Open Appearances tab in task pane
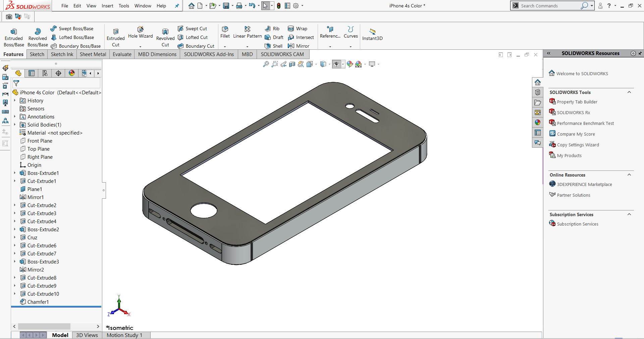This screenshot has width=644, height=339. pyautogui.click(x=538, y=123)
